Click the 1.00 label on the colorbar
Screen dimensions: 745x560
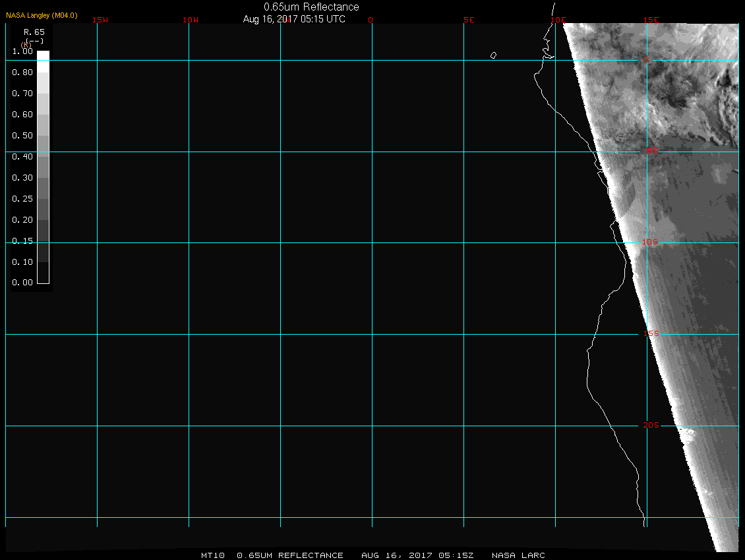[x=22, y=51]
